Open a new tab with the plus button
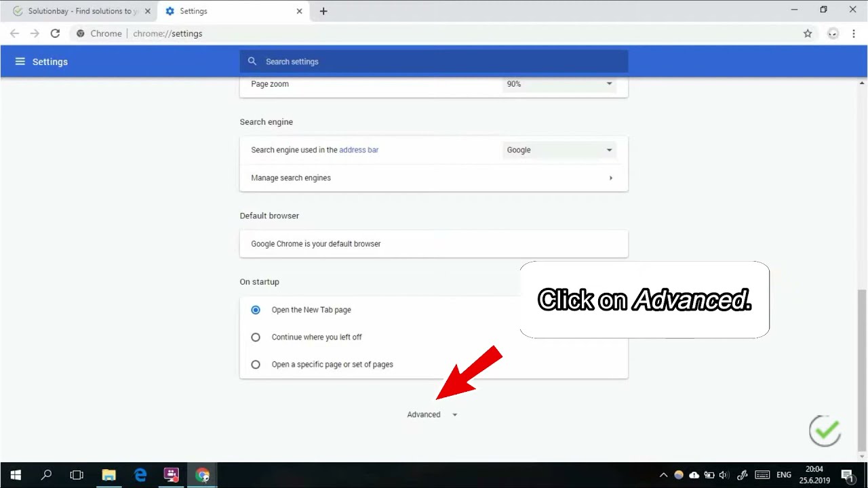 323,11
